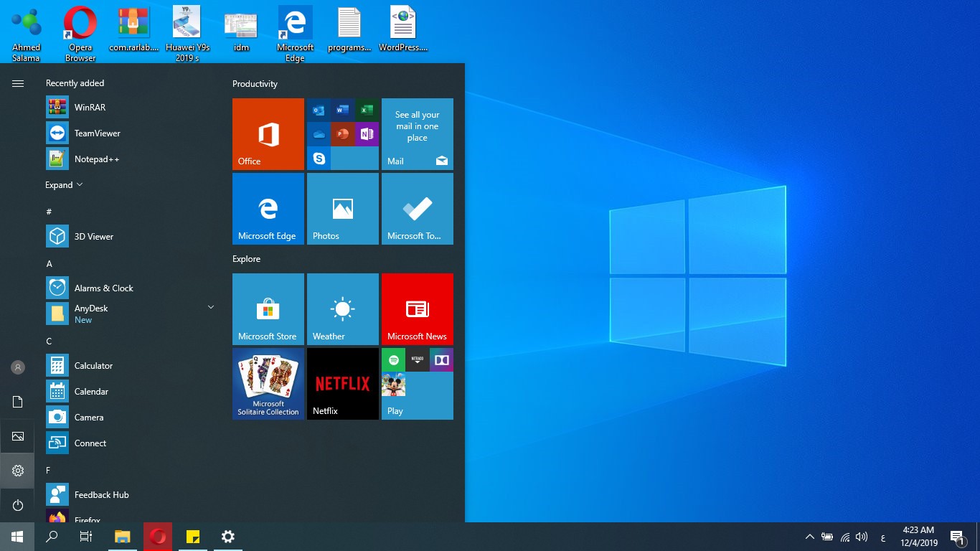
Task: Click the '#' letter header in app list
Action: (49, 212)
